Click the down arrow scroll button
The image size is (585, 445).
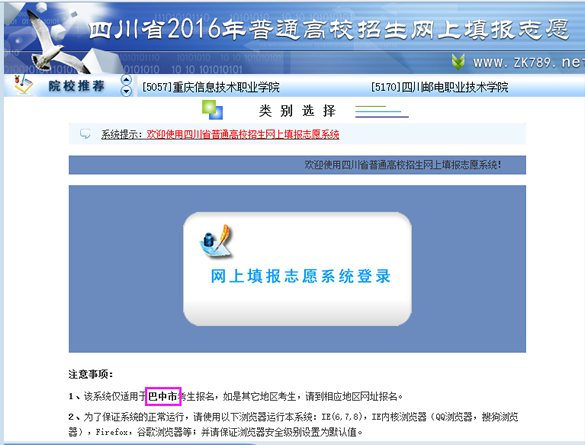tap(126, 91)
